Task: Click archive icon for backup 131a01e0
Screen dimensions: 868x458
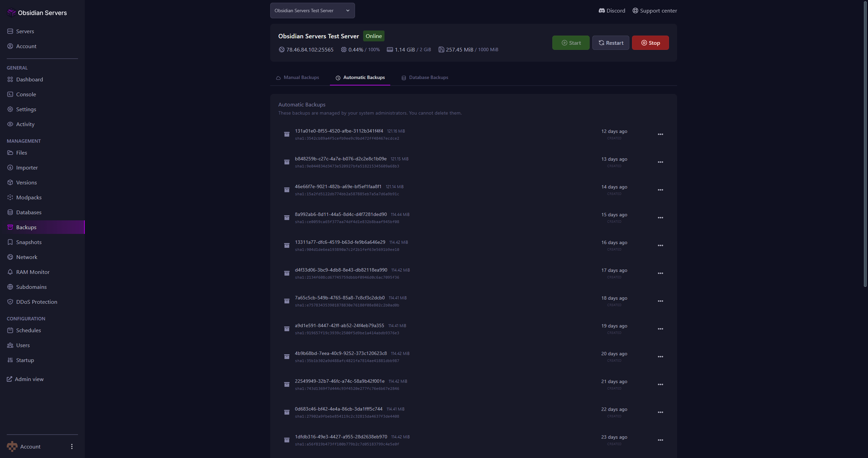Action: [x=287, y=134]
